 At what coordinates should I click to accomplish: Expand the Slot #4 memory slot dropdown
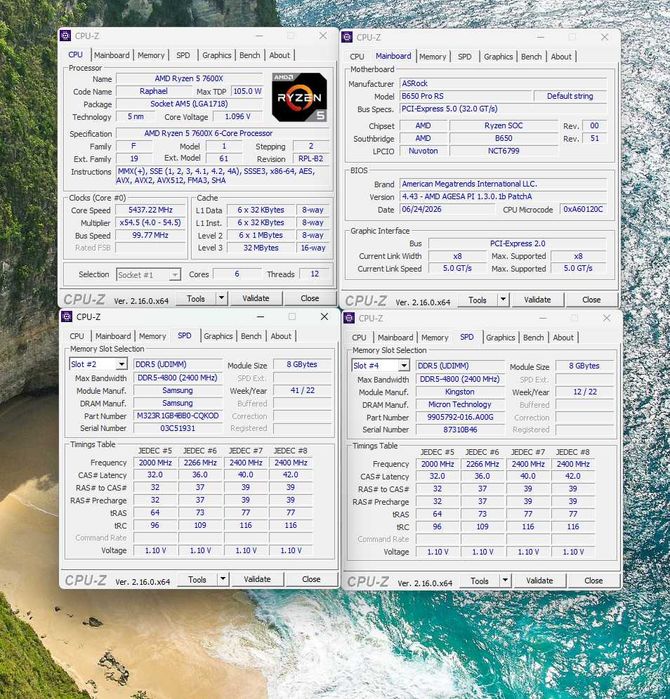click(x=403, y=366)
